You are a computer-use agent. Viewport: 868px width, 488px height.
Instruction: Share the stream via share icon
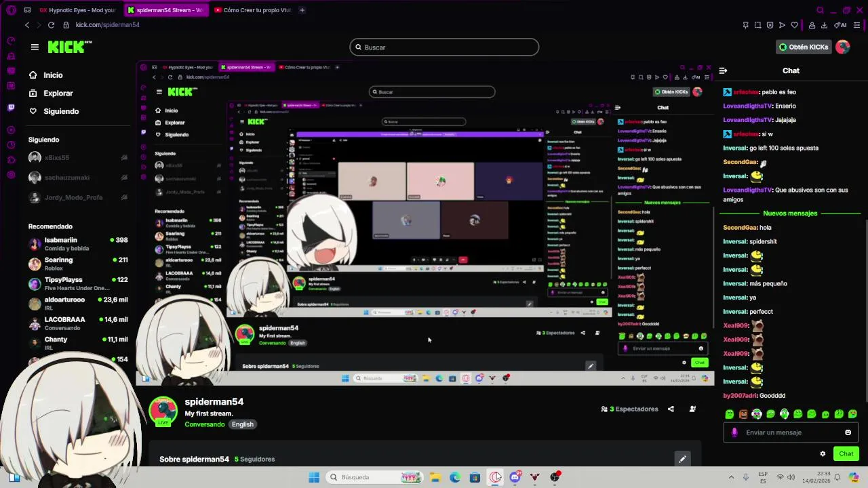coord(671,409)
